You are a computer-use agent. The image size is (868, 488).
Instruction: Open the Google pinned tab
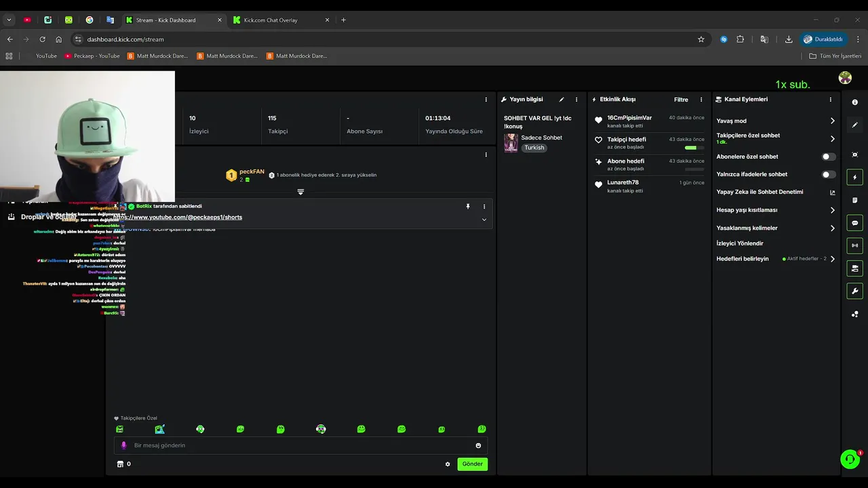pyautogui.click(x=90, y=20)
